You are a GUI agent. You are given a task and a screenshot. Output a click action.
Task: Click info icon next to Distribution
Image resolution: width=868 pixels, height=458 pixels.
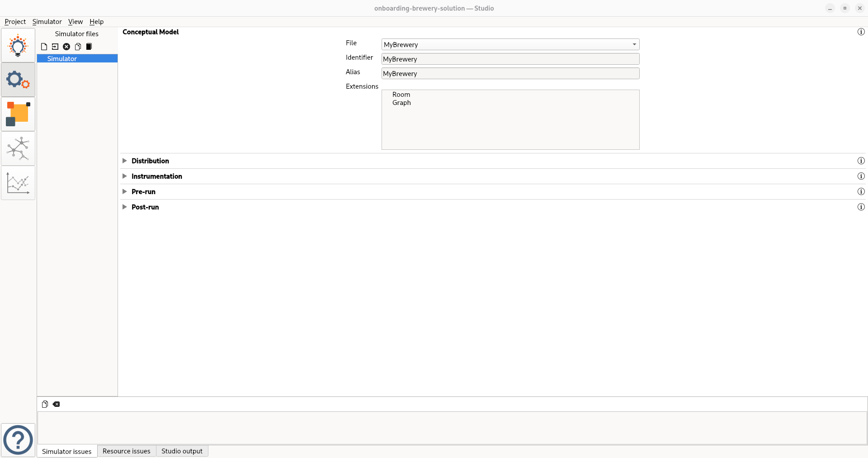tap(861, 161)
